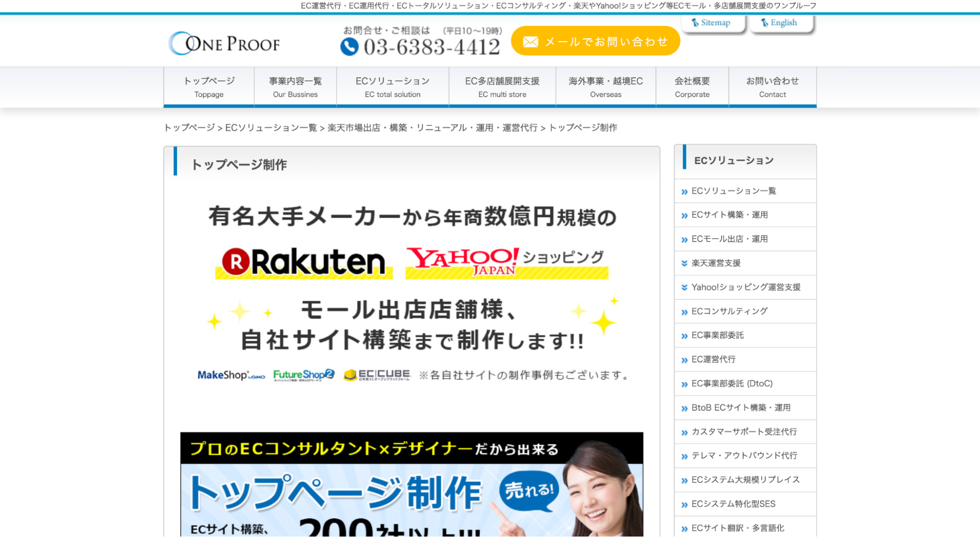Click the メールでお問い合わせ button
This screenshot has width=980, height=537.
tap(595, 41)
